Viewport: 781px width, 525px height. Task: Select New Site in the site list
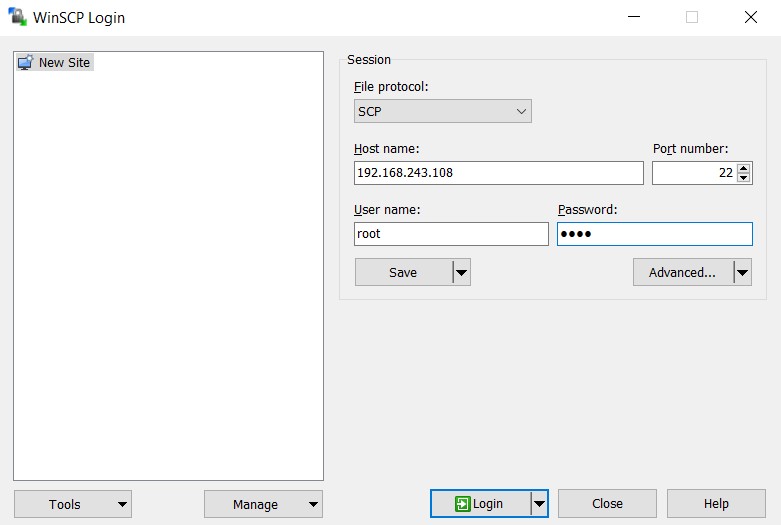coord(64,62)
